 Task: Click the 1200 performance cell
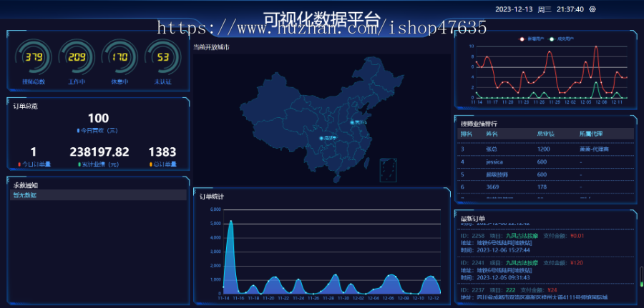(x=543, y=149)
